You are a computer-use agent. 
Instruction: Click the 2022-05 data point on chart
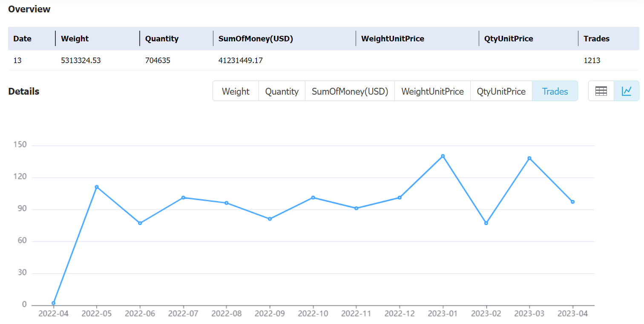pos(97,187)
